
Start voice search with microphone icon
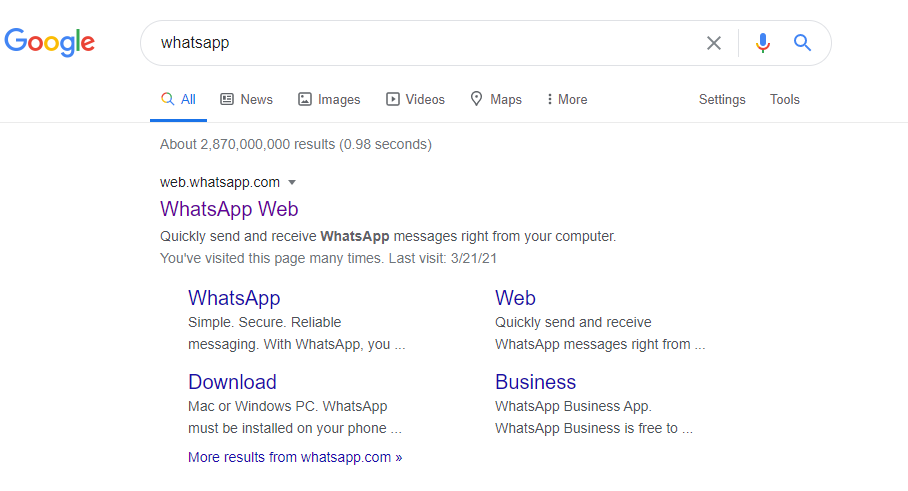763,43
